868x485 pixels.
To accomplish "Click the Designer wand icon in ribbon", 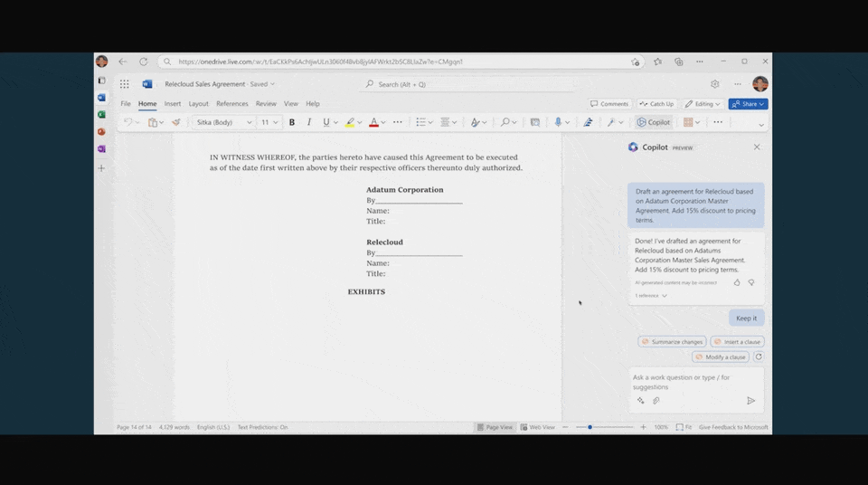I will 611,122.
